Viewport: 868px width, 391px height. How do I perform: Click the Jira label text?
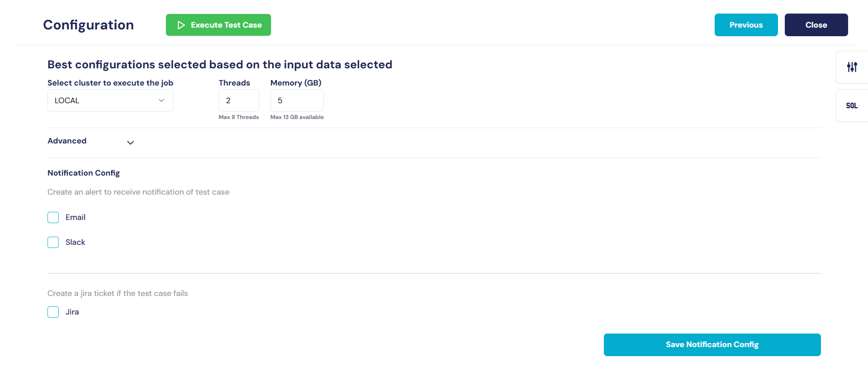click(72, 312)
